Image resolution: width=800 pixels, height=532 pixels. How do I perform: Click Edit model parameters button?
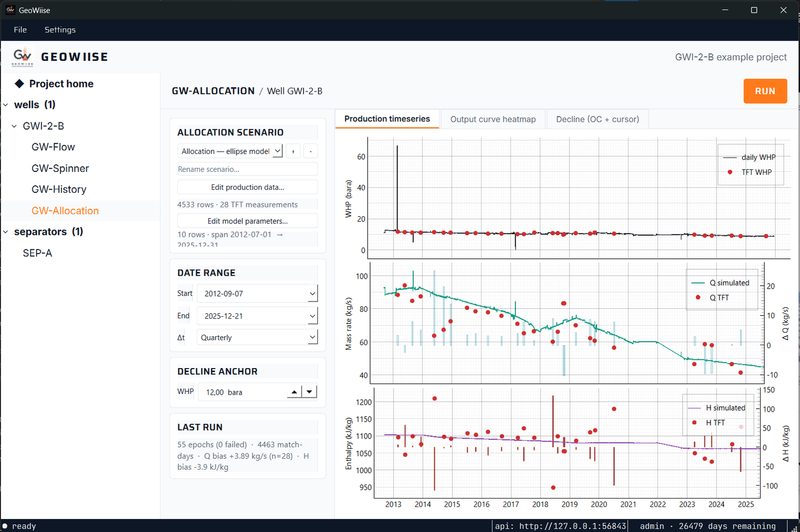247,221
